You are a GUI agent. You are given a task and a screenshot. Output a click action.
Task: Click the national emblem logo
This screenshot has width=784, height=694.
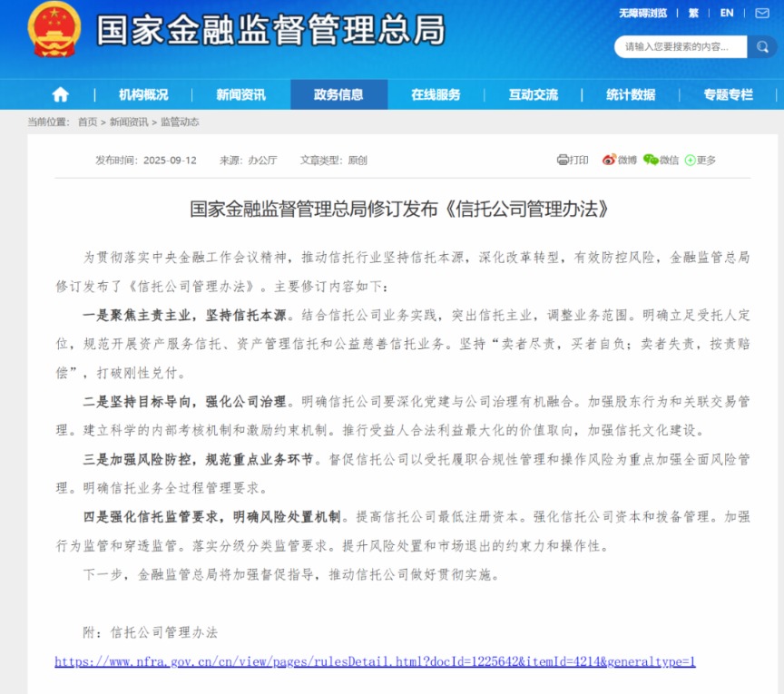54,29
